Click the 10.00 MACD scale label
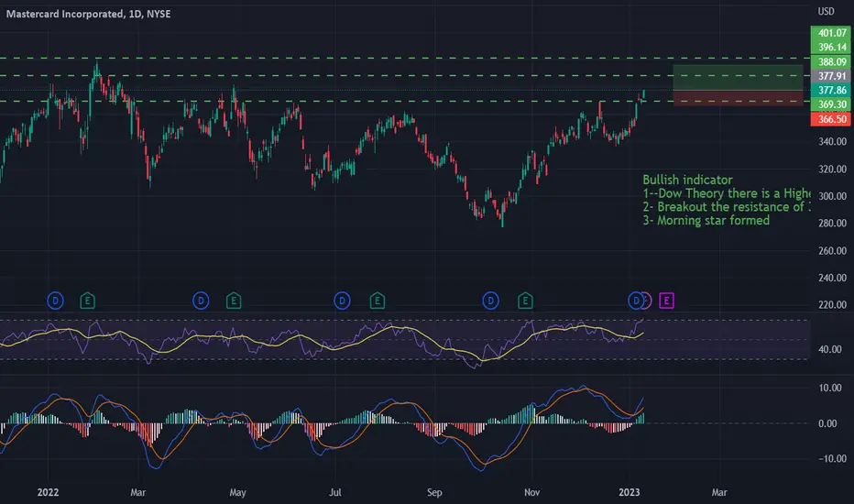The height and width of the screenshot is (504, 854). point(829,388)
